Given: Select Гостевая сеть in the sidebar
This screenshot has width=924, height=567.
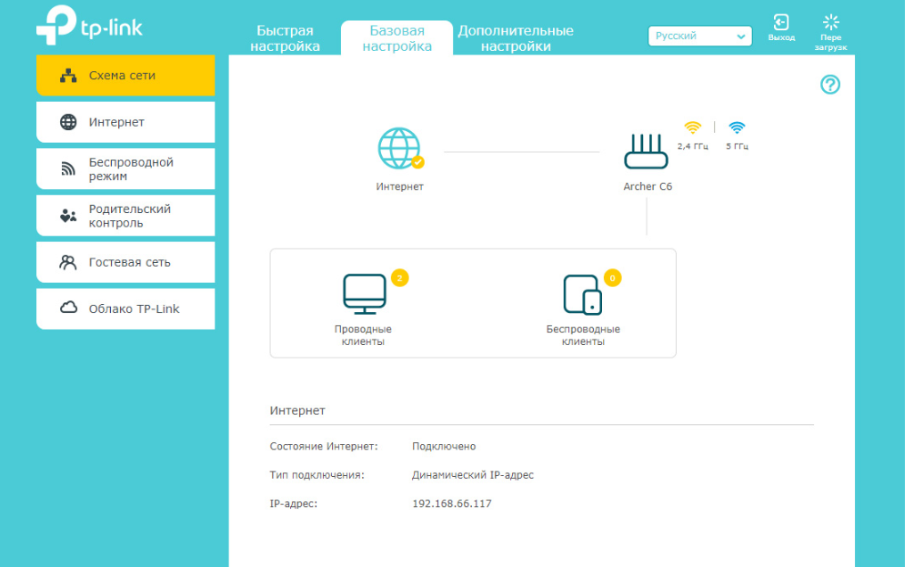Looking at the screenshot, I should [126, 262].
